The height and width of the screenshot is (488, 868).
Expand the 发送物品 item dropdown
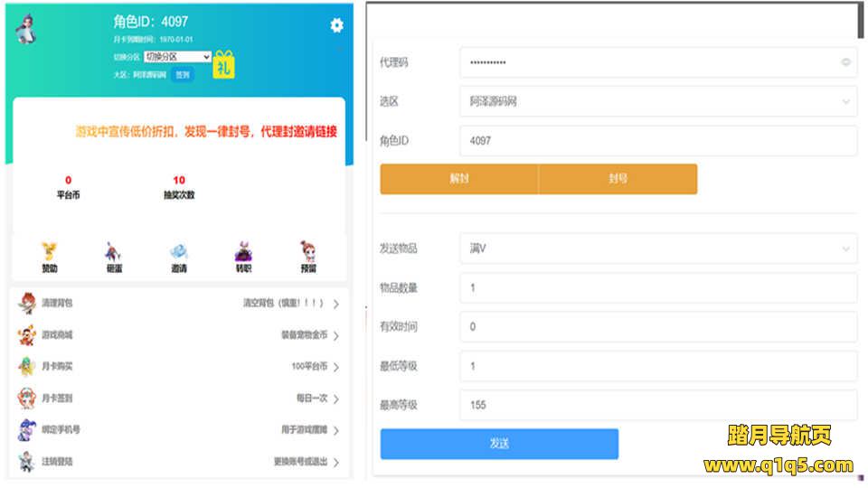tap(657, 249)
